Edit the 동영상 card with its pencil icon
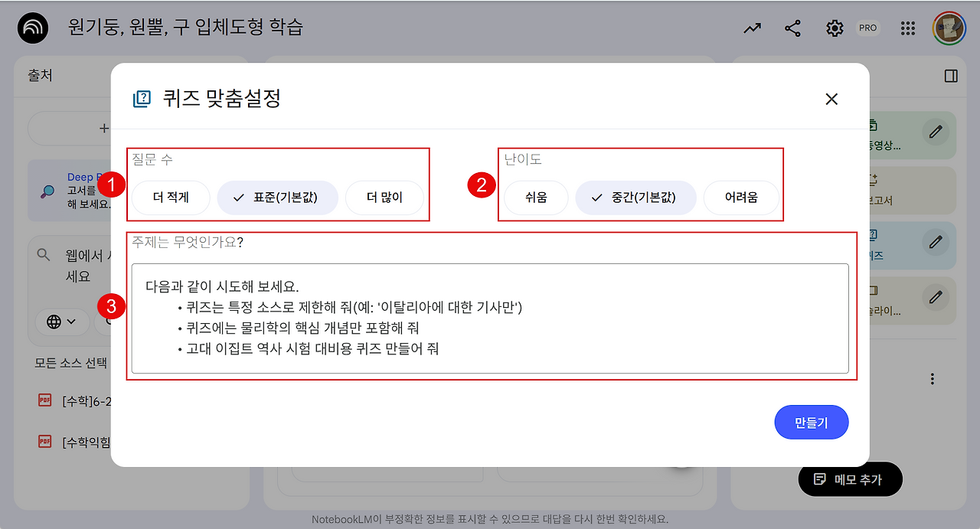This screenshot has height=529, width=980. 935,132
